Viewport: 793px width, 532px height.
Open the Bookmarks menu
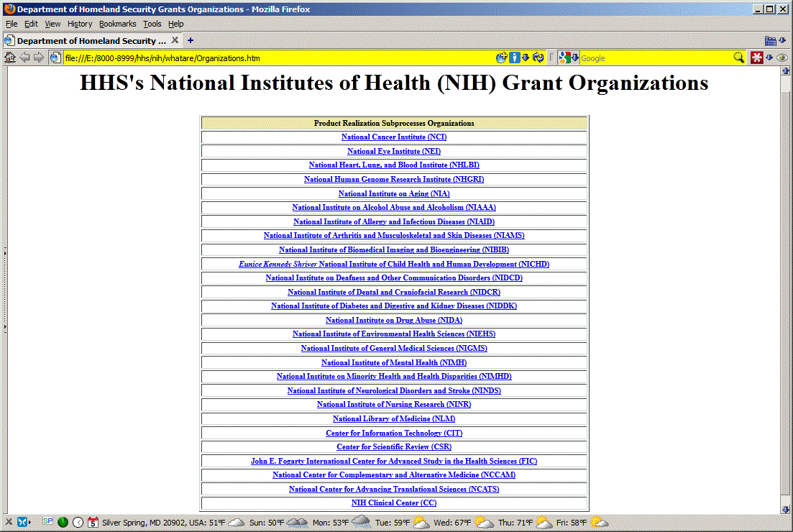tap(117, 24)
